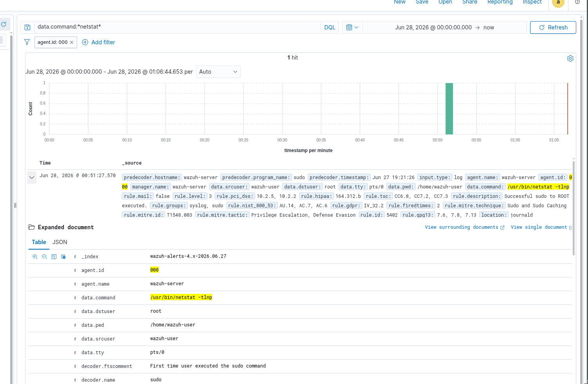Image resolution: width=588 pixels, height=384 pixels.
Task: Toggle the _index column in the table
Action: [54, 257]
